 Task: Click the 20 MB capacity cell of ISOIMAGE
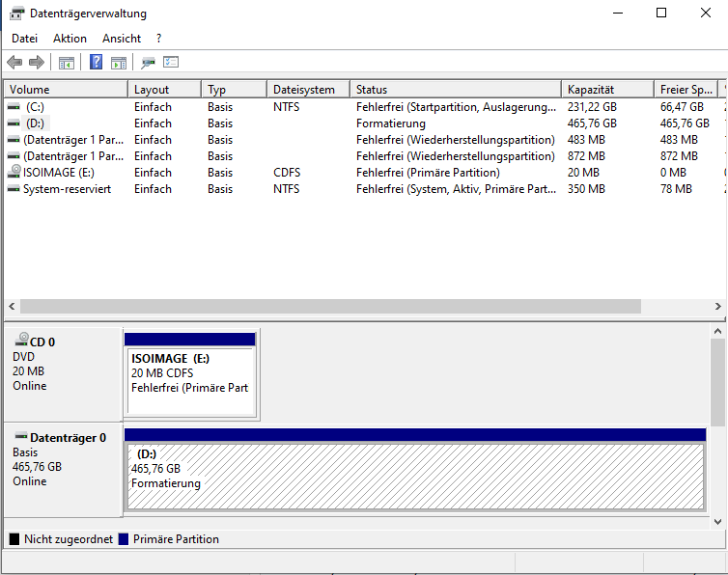[x=583, y=173]
